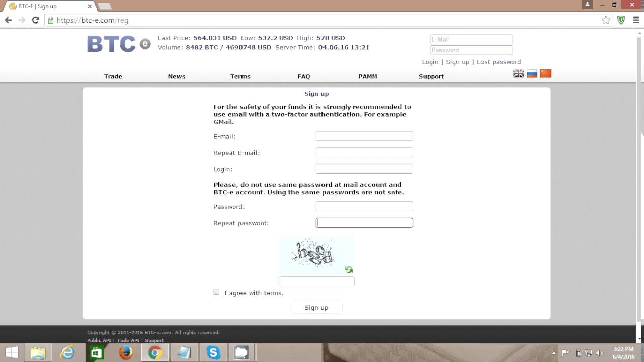Reload the page
This screenshot has width=644, height=362.
point(35,20)
